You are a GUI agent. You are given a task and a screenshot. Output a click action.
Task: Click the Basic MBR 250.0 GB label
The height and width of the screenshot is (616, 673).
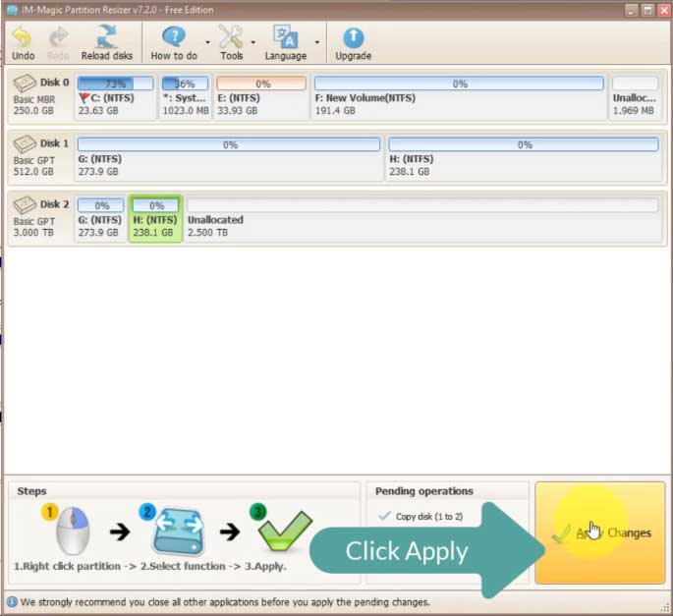(x=34, y=105)
